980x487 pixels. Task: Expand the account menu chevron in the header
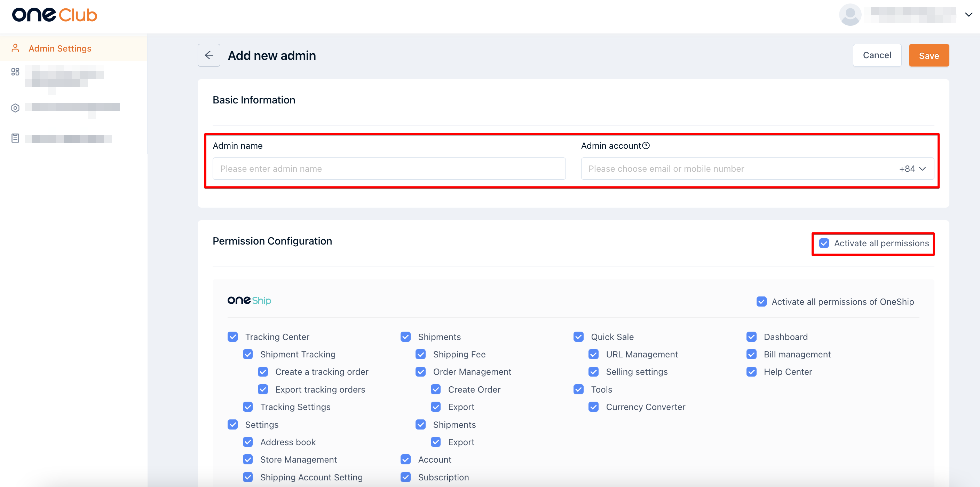tap(969, 15)
